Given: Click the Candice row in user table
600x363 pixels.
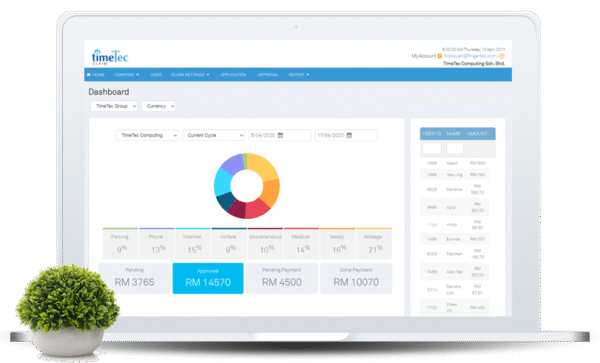Looking at the screenshot, I should [455, 189].
